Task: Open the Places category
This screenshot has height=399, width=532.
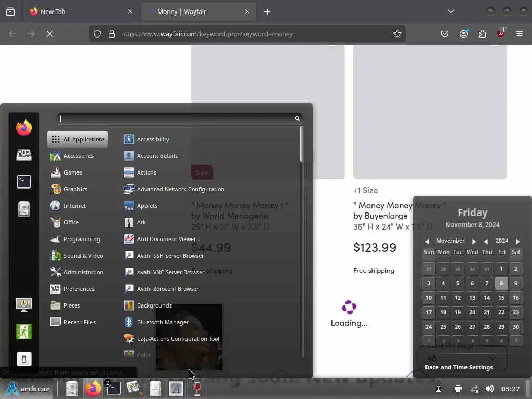Action: [78, 305]
